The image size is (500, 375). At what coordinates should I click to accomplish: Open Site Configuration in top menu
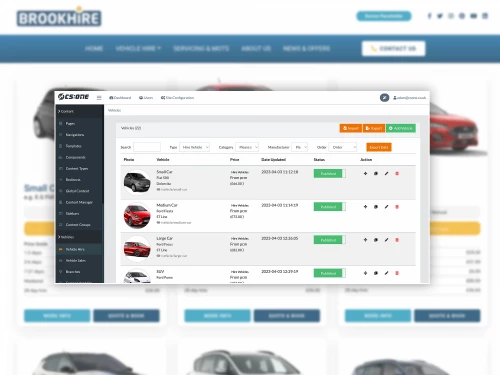[177, 98]
